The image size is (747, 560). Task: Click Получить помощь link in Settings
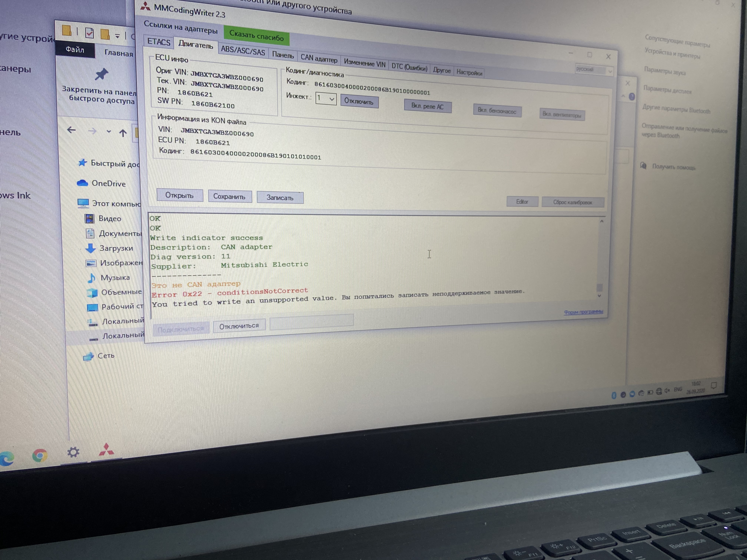click(x=673, y=167)
